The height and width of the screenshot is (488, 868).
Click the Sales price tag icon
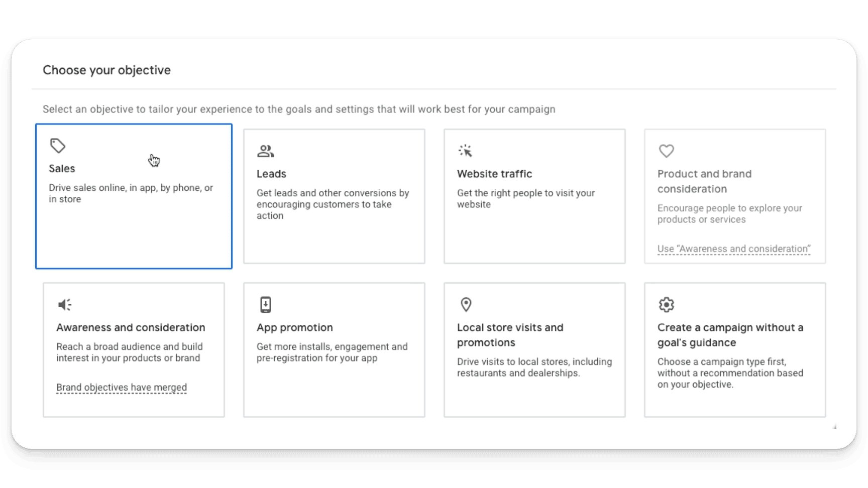(58, 146)
